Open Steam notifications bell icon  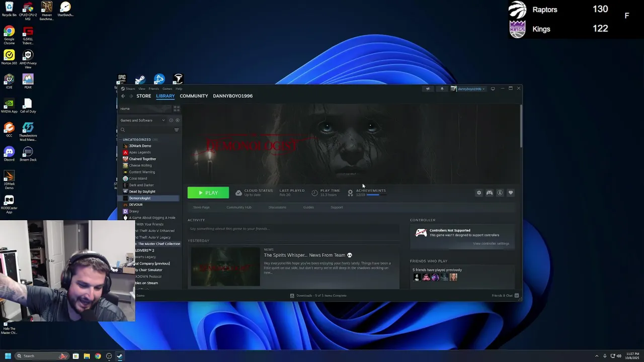click(442, 88)
